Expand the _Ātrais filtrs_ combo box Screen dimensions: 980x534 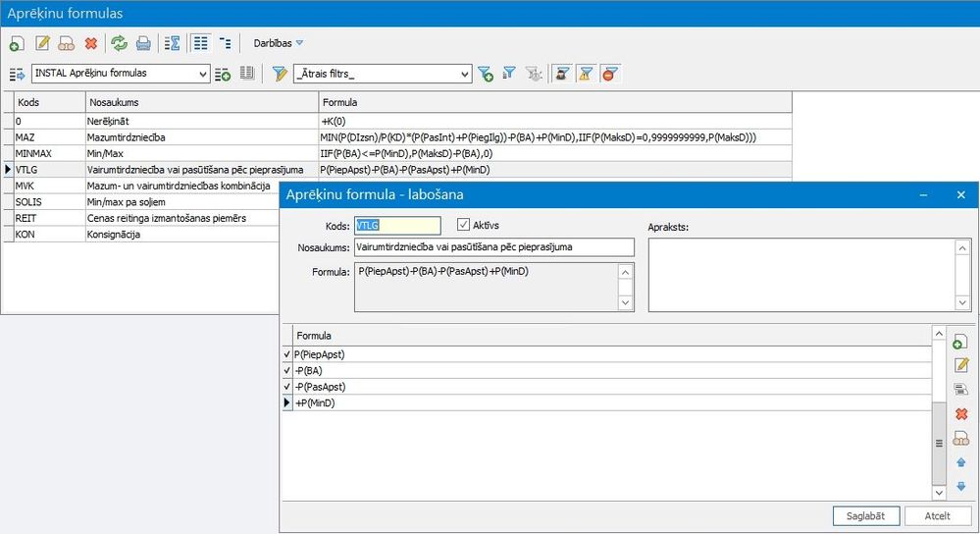(464, 74)
